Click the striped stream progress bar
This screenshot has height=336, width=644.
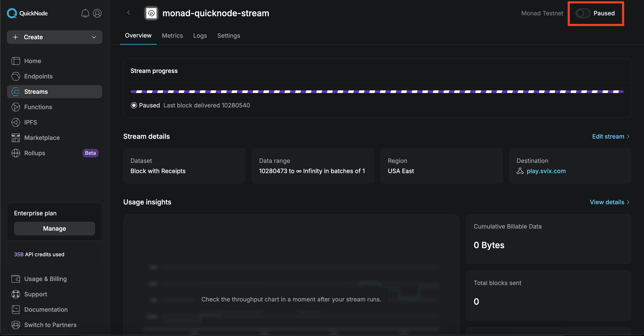377,92
